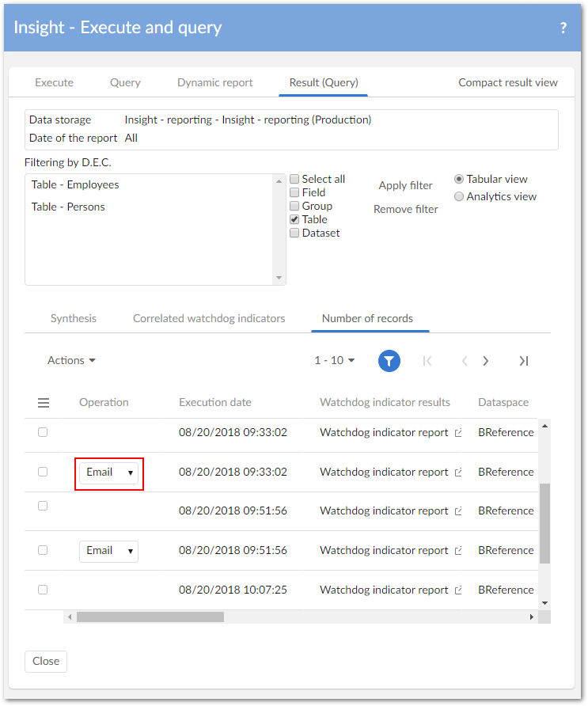
Task: Click the blue filter funnel icon
Action: click(389, 361)
